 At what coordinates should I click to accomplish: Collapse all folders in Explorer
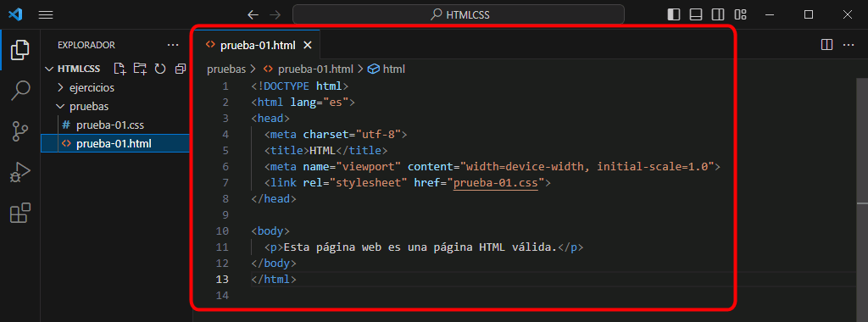click(x=180, y=69)
